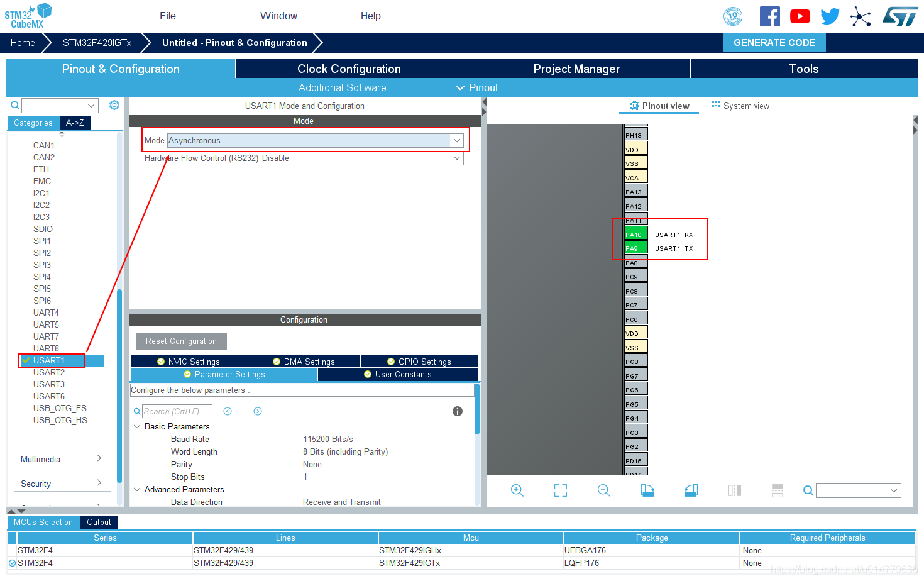Fit the chip view to screen
924x581 pixels.
(561, 490)
